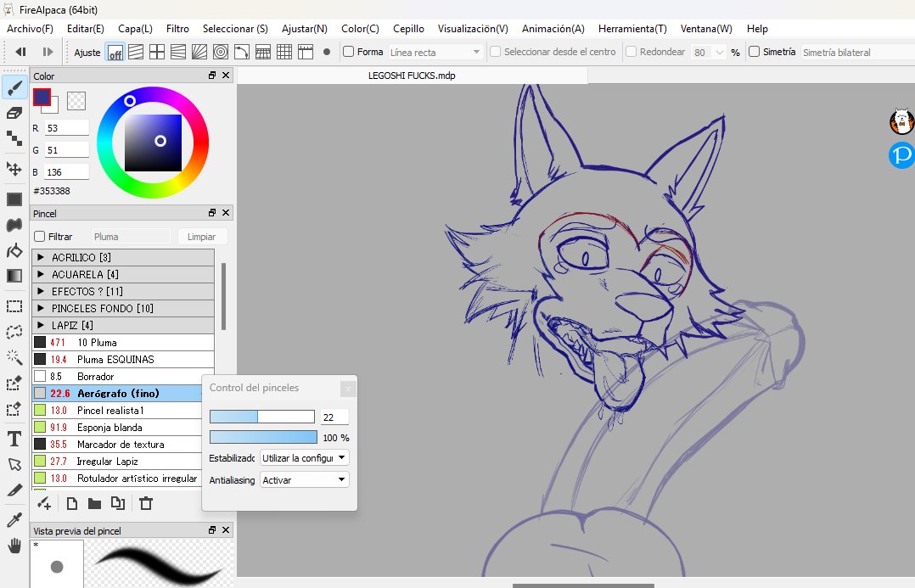This screenshot has width=915, height=588.
Task: Open the Antialiasing 'Activar' dropdown
Action: pos(304,480)
